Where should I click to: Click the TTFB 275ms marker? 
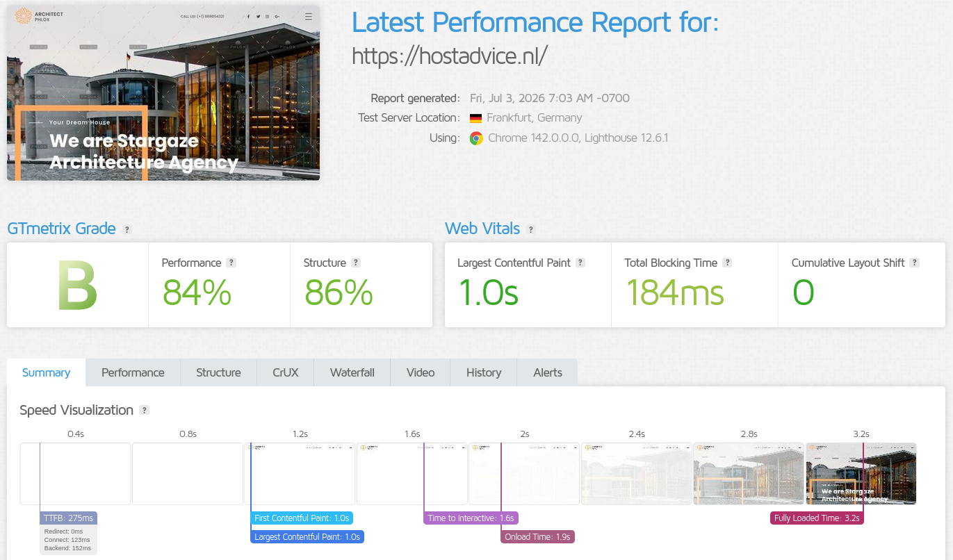68,518
